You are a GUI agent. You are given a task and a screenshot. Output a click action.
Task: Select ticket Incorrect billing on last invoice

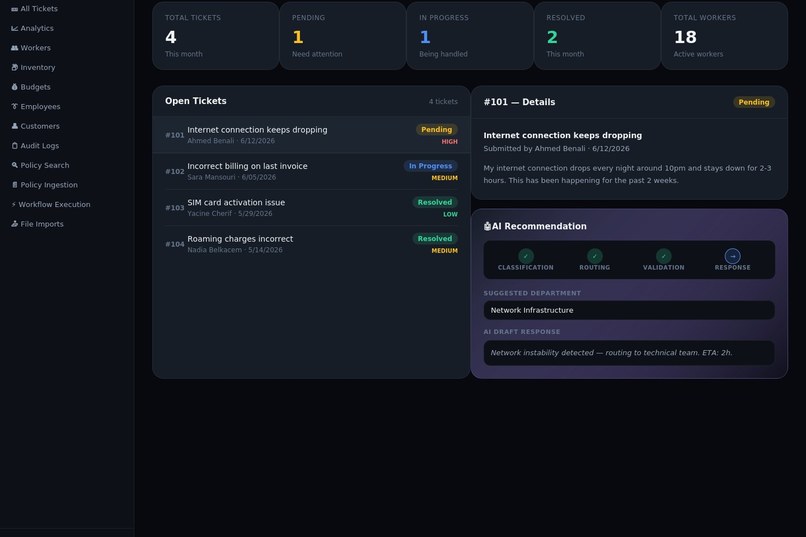pos(311,171)
